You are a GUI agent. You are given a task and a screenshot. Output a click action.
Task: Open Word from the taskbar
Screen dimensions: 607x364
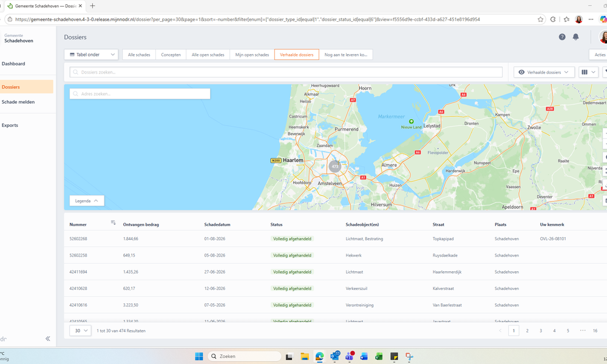pyautogui.click(x=364, y=357)
